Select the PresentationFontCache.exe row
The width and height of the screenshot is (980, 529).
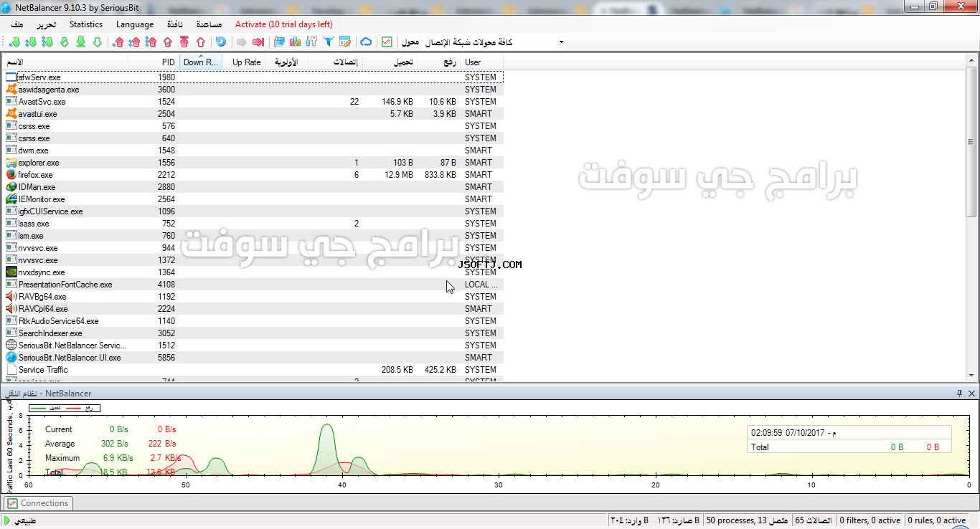[253, 284]
